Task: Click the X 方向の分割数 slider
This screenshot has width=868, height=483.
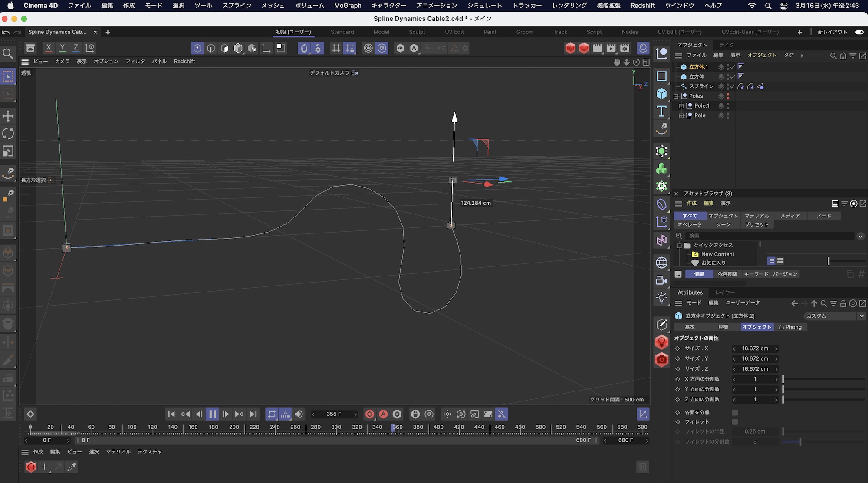Action: [x=823, y=379]
